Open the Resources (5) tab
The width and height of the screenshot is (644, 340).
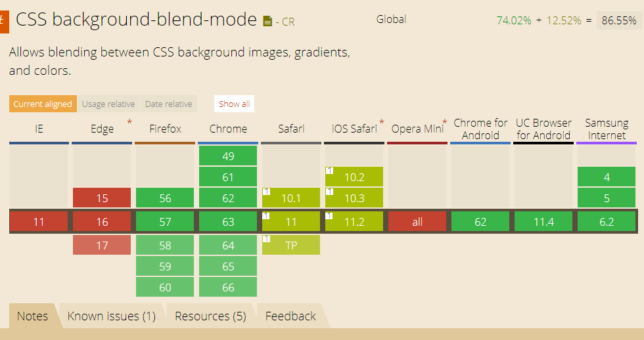pos(210,316)
